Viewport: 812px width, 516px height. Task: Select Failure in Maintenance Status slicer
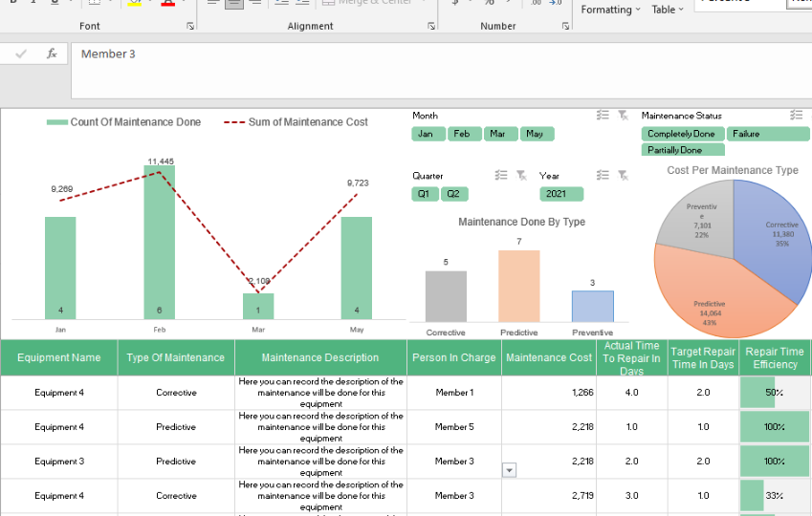pos(767,134)
